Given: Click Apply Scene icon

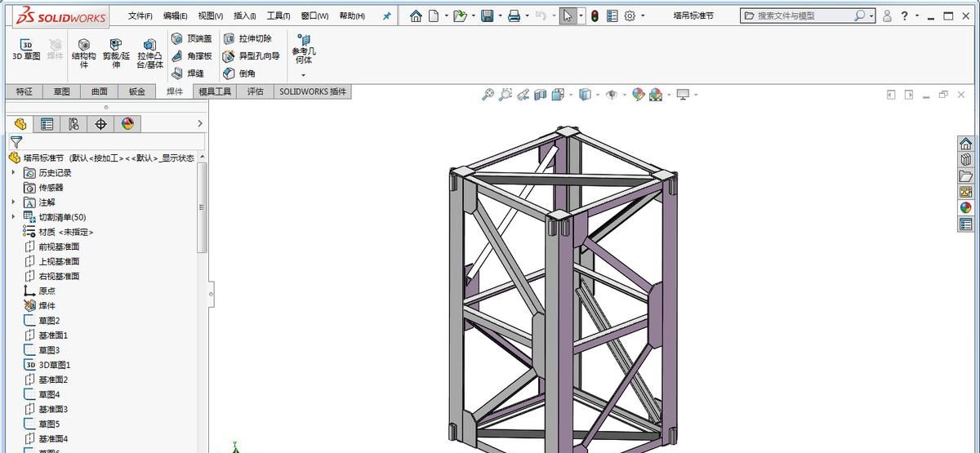Looking at the screenshot, I should point(655,95).
